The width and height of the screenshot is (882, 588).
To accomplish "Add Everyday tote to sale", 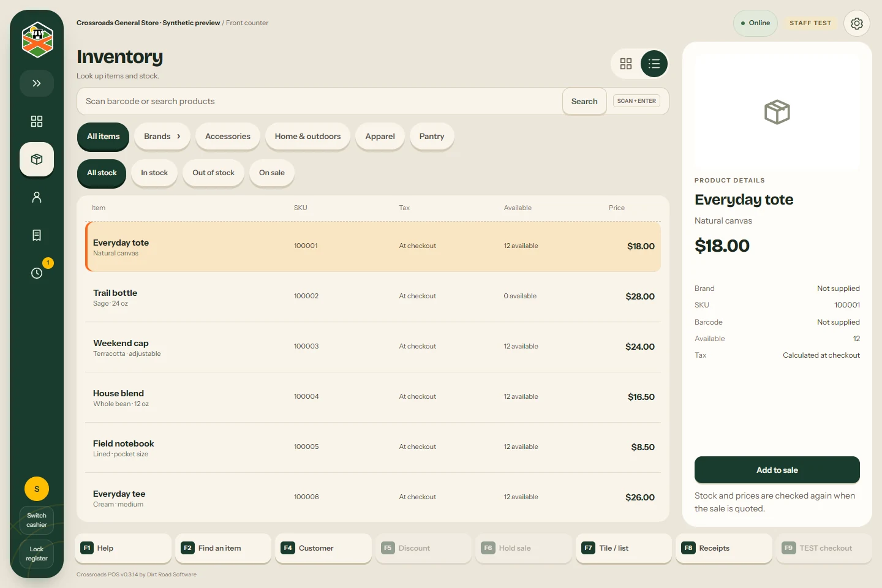I will click(x=777, y=470).
